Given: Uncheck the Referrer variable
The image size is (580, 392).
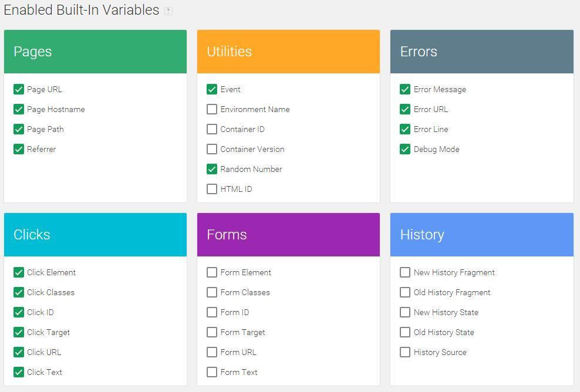Looking at the screenshot, I should click(19, 149).
